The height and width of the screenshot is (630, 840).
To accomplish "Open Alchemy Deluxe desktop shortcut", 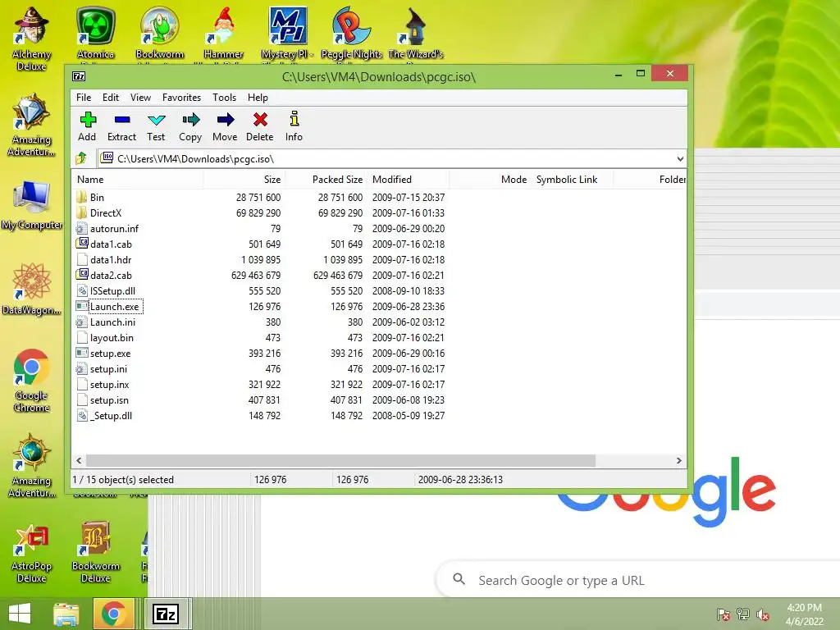I will [32, 39].
